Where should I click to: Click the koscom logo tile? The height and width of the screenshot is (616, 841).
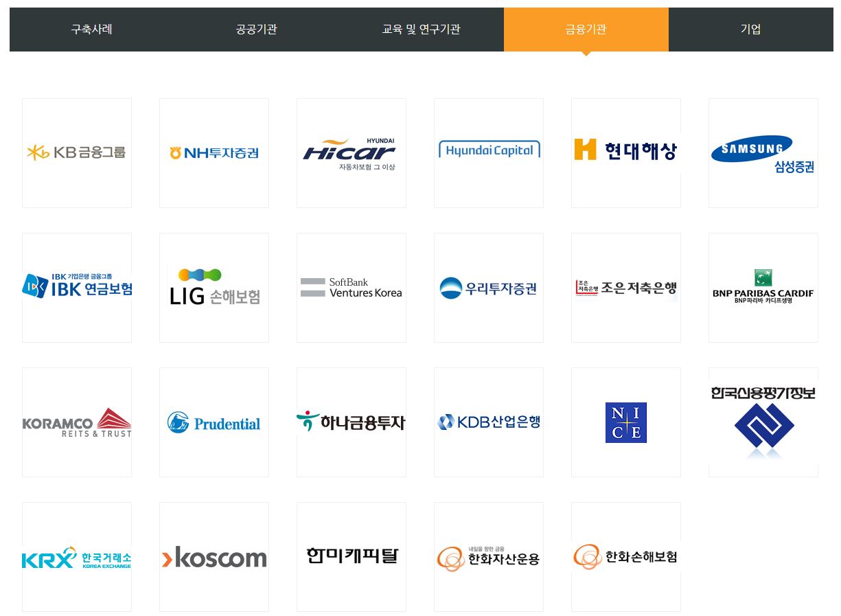click(x=214, y=557)
